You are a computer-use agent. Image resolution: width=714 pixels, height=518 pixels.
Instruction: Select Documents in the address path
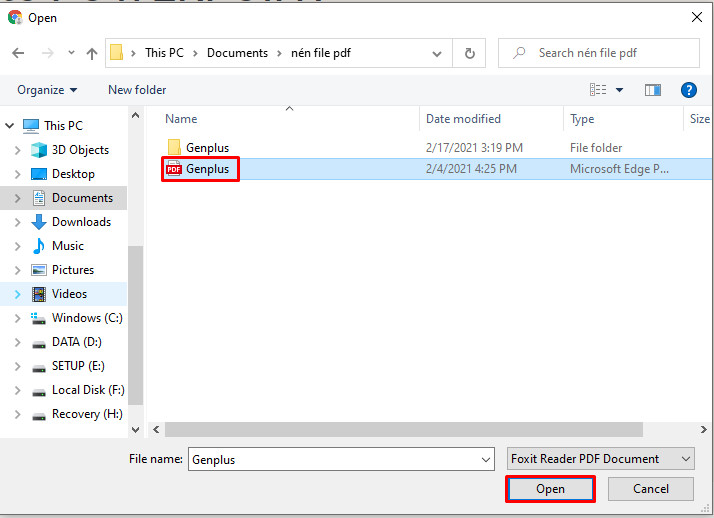click(x=237, y=53)
